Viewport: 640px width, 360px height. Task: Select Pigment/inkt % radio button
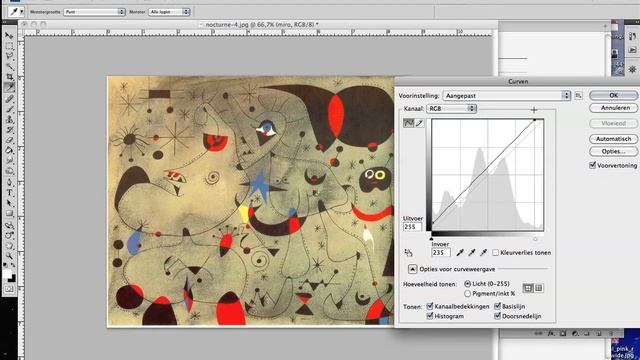[x=467, y=293]
